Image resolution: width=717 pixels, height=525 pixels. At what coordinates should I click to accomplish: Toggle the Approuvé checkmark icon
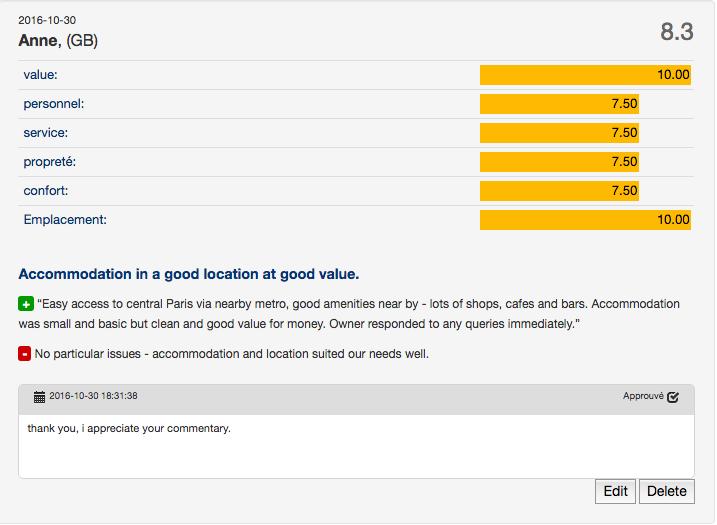coord(673,397)
